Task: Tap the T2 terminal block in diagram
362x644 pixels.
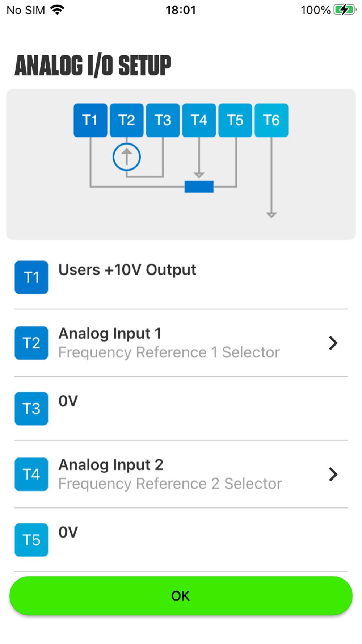Action: point(126,120)
